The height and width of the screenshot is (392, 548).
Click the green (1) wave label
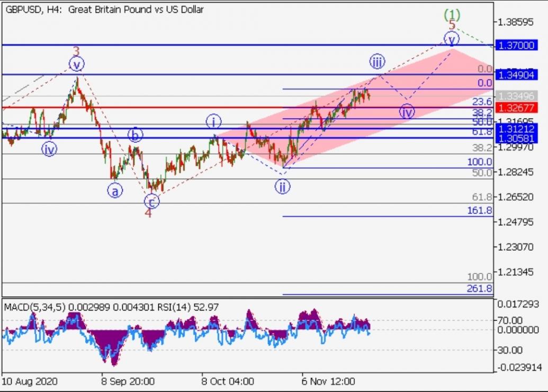click(x=452, y=14)
